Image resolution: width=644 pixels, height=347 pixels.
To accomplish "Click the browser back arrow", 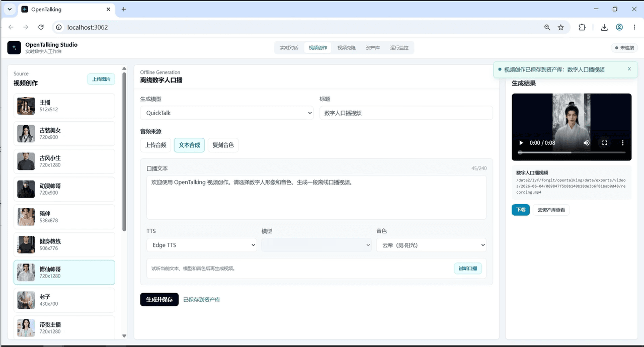I will tap(11, 27).
